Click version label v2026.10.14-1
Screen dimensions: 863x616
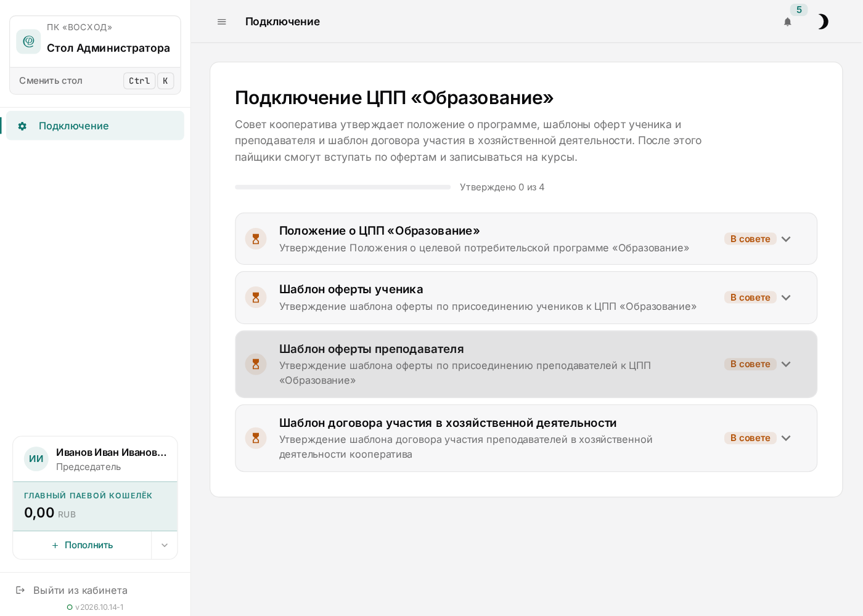pyautogui.click(x=99, y=607)
